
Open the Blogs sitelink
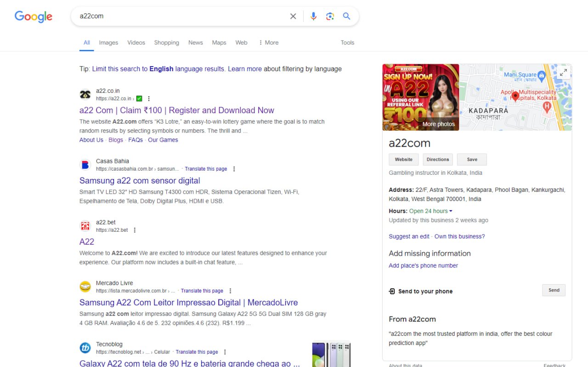click(116, 140)
